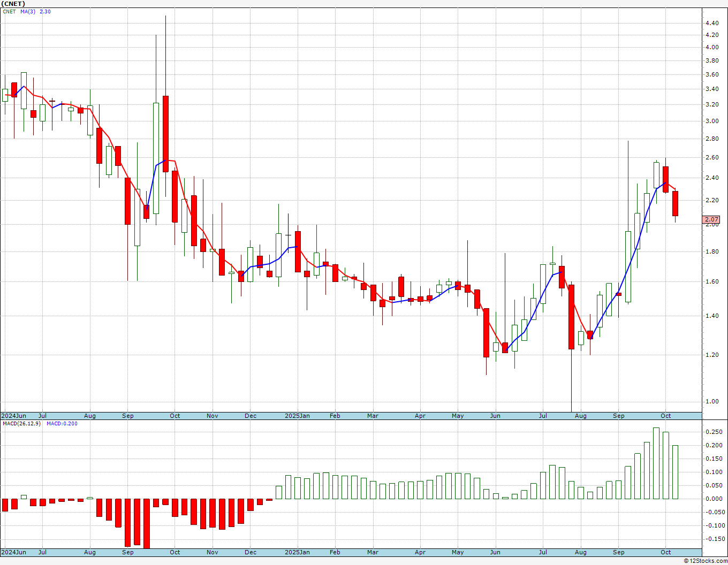Select the 2.40 price axis label

(712, 178)
